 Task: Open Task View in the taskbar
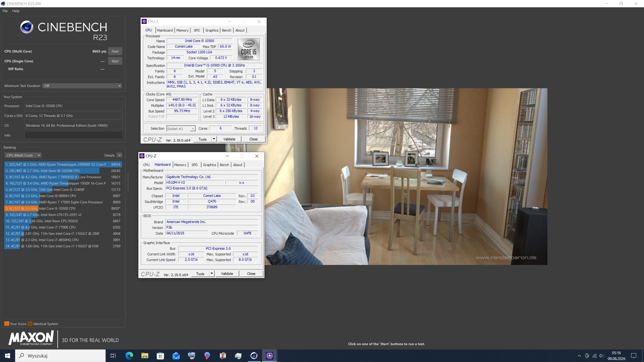point(113,356)
